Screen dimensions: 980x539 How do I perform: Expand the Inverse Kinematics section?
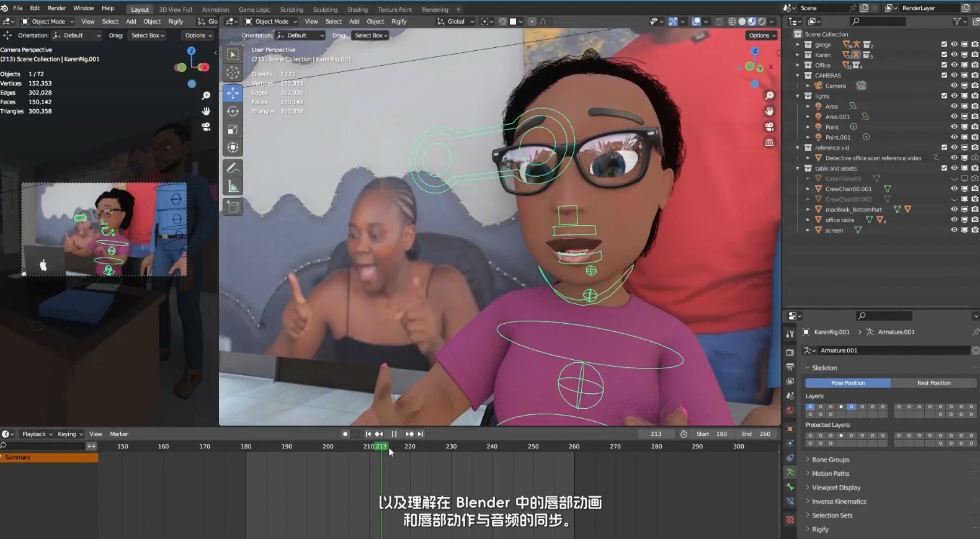pos(839,501)
